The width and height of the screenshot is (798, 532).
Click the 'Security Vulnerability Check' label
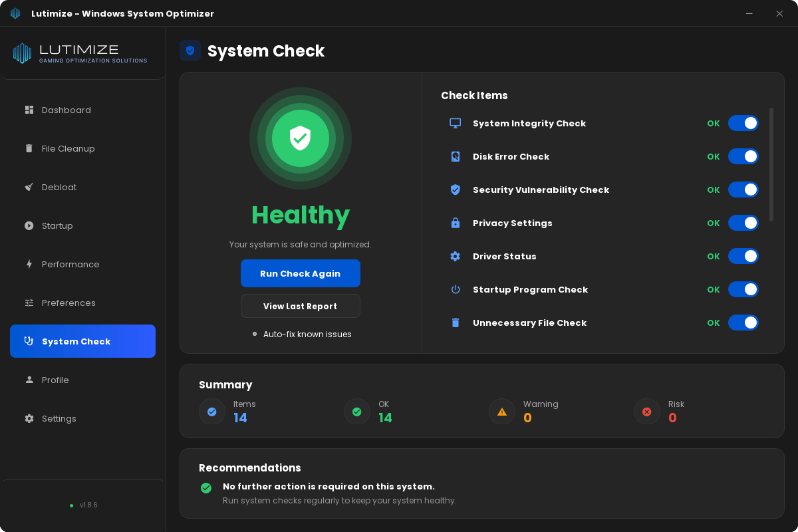click(x=541, y=190)
